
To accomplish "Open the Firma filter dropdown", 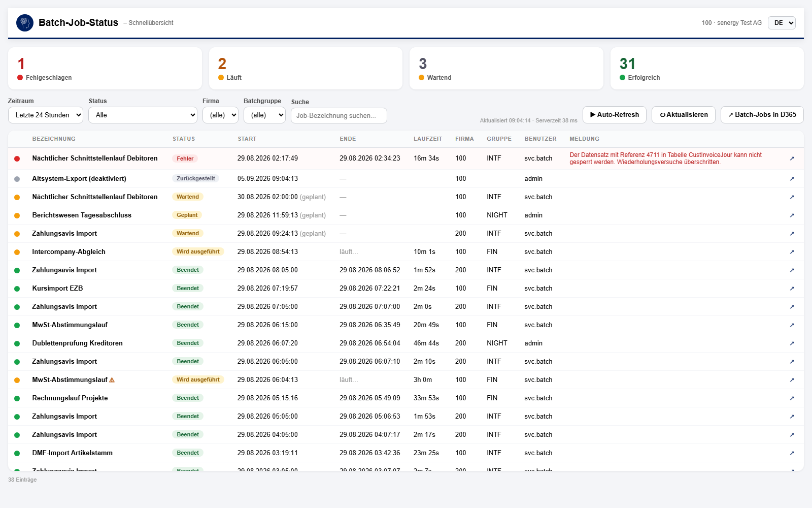I will (x=220, y=115).
